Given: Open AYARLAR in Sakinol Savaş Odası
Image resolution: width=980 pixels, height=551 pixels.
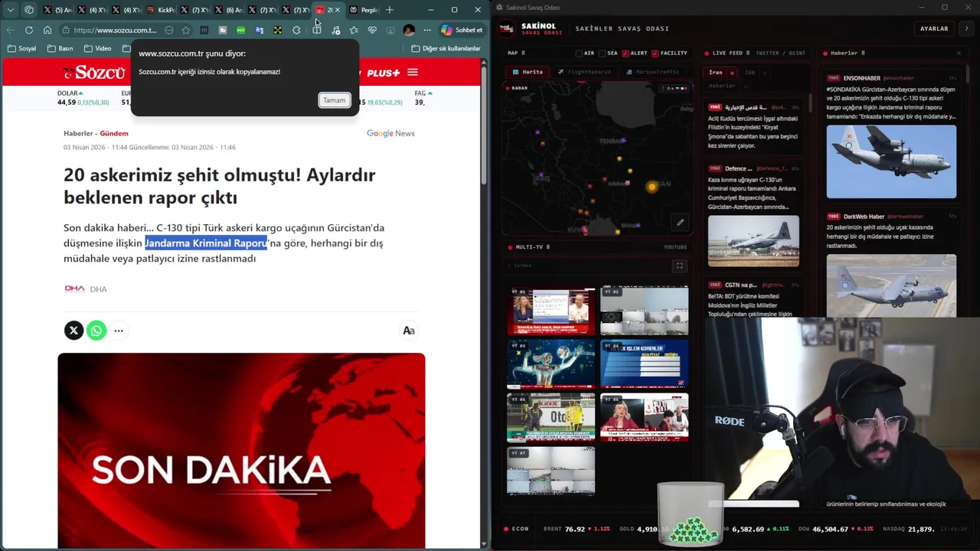Looking at the screenshot, I should [934, 28].
